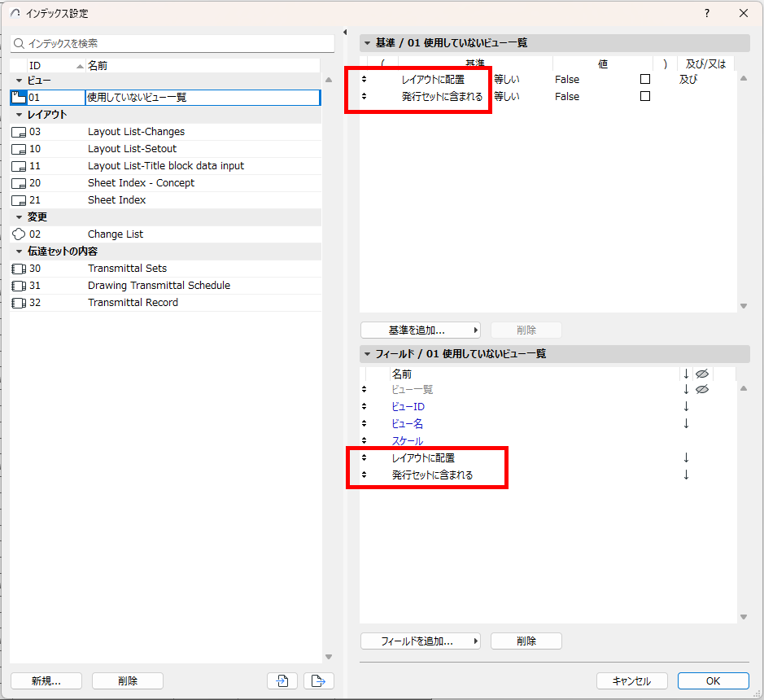Select the Change List index row

[166, 234]
